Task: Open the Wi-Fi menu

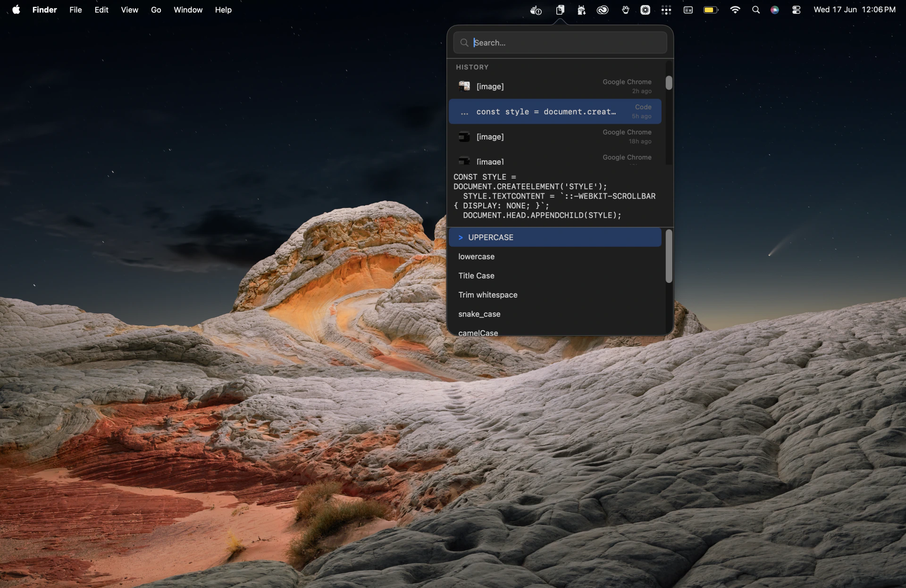Action: coord(735,10)
